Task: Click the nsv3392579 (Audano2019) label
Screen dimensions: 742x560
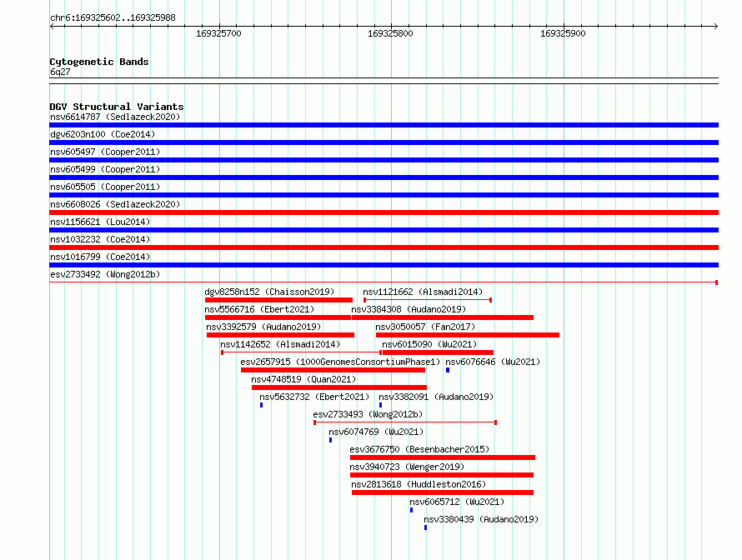Action: coord(263,327)
